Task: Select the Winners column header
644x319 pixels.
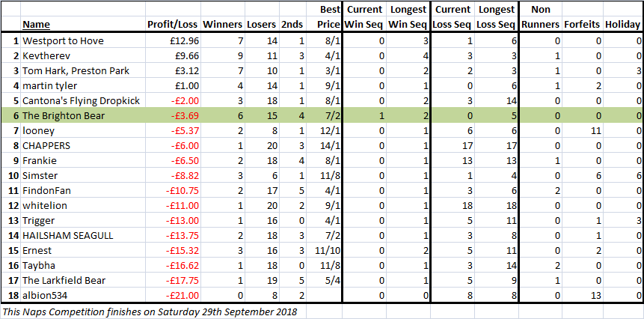Action: 222,25
